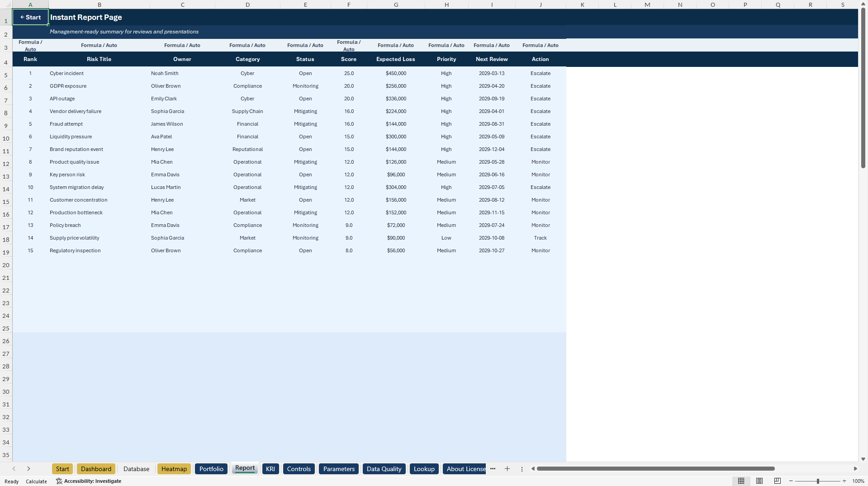Image resolution: width=868 pixels, height=486 pixels.
Task: Switch to Normal view icon
Action: [741, 481]
